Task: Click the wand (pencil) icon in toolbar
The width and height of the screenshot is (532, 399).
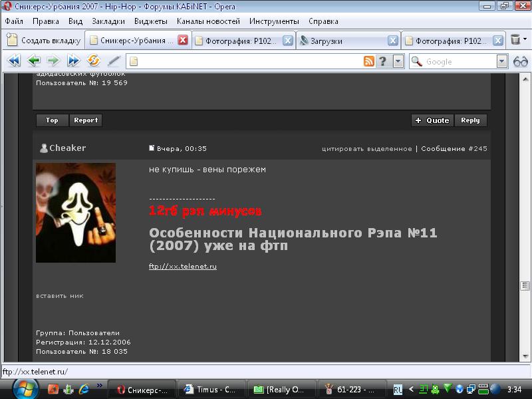Action: tap(114, 61)
